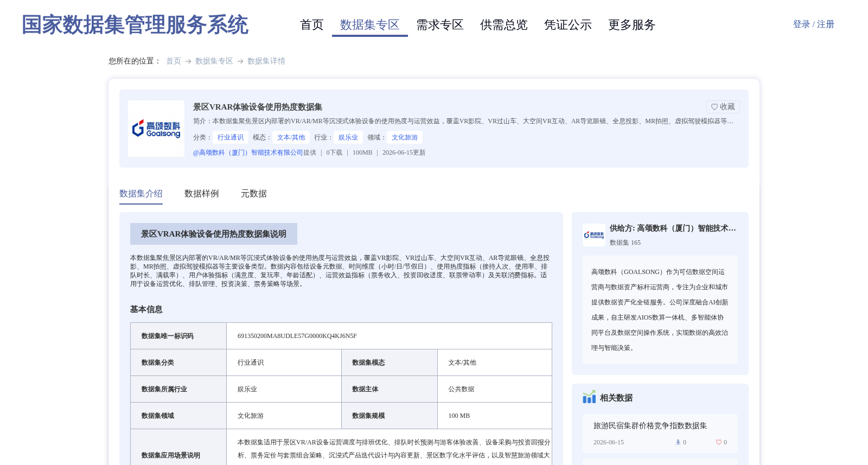The height and width of the screenshot is (465, 868).
Task: Click the download count icon in related dataset
Action: pos(678,442)
